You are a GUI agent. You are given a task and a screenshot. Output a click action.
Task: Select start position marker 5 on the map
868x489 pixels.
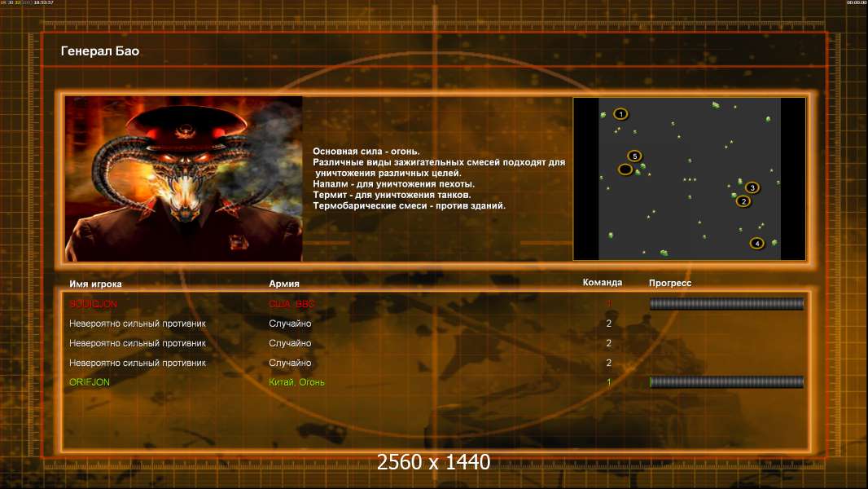tap(634, 156)
